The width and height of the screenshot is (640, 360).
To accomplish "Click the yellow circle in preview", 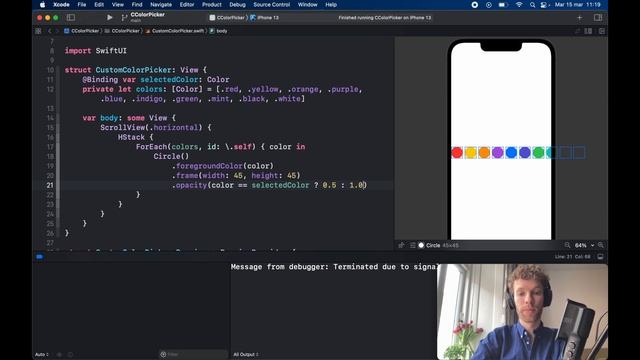I will 471,153.
